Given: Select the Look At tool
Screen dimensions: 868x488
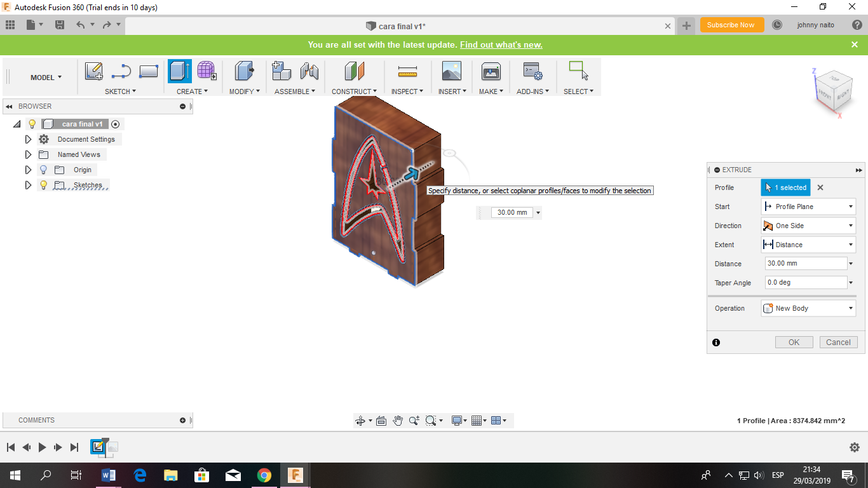Looking at the screenshot, I should [x=381, y=421].
